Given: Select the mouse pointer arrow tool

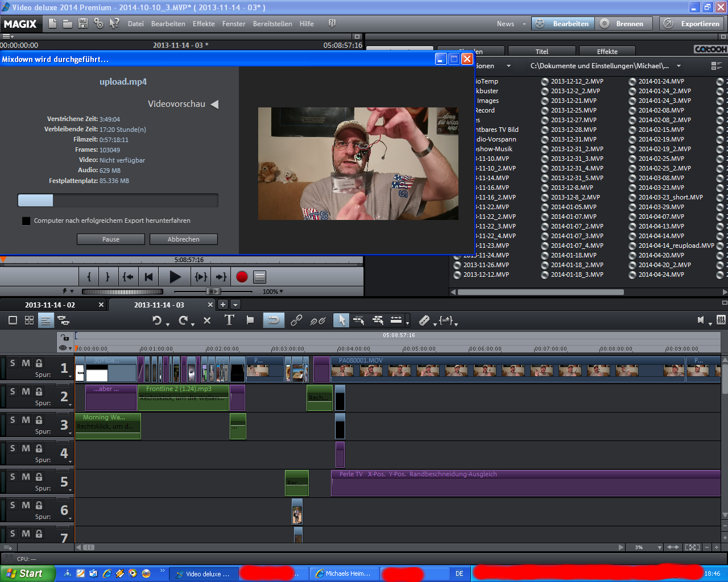Looking at the screenshot, I should pos(341,321).
